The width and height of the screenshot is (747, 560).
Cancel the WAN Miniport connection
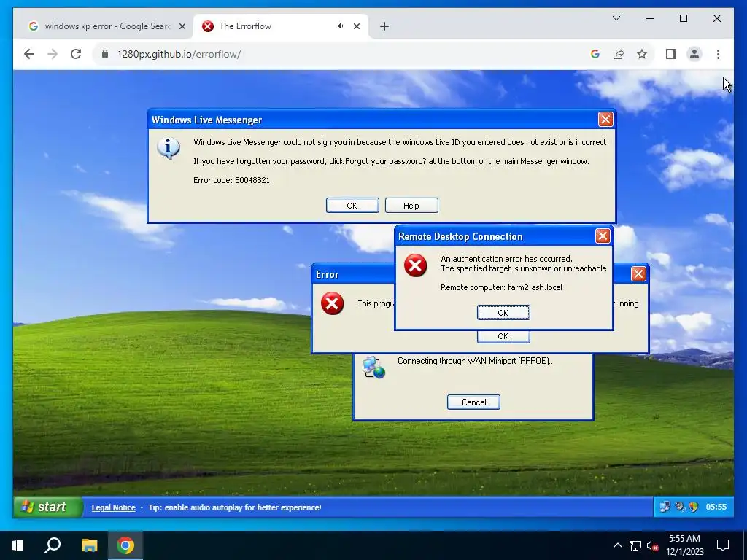473,402
